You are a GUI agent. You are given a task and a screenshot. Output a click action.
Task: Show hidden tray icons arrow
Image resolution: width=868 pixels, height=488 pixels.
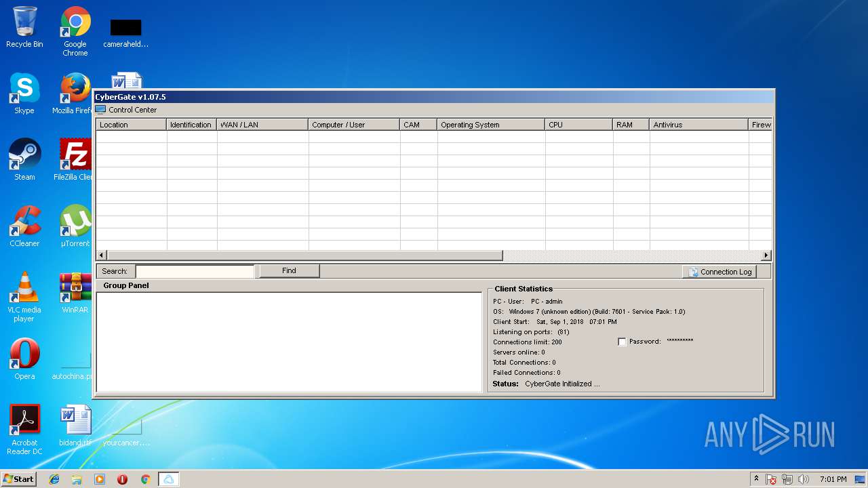click(x=756, y=479)
